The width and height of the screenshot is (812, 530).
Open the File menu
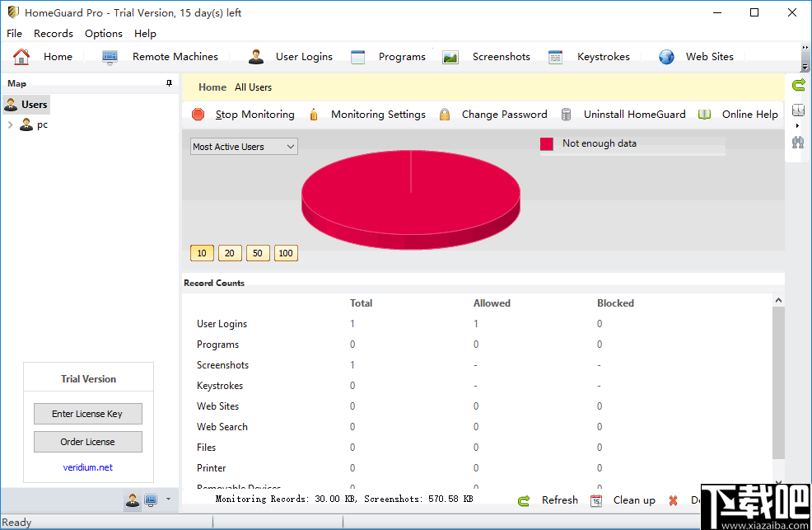14,33
